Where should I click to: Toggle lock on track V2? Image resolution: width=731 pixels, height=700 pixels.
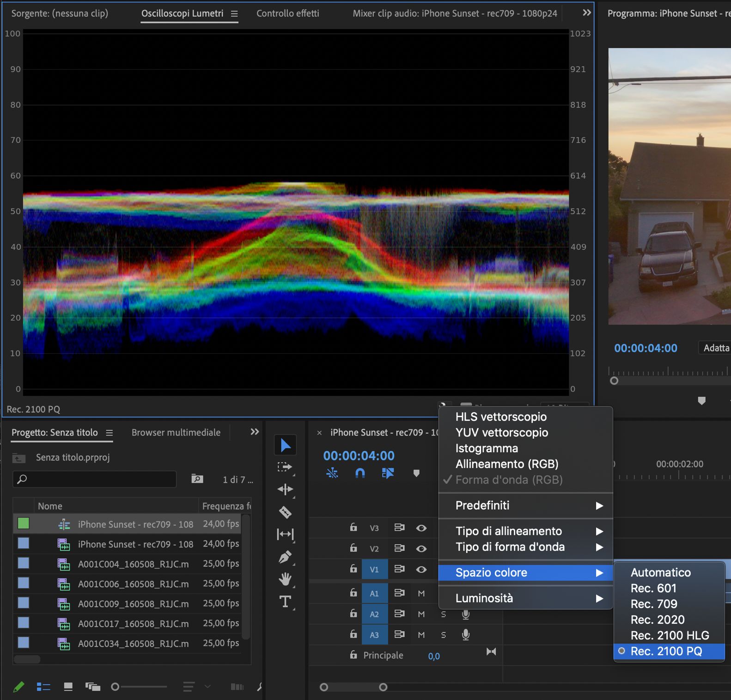click(353, 548)
